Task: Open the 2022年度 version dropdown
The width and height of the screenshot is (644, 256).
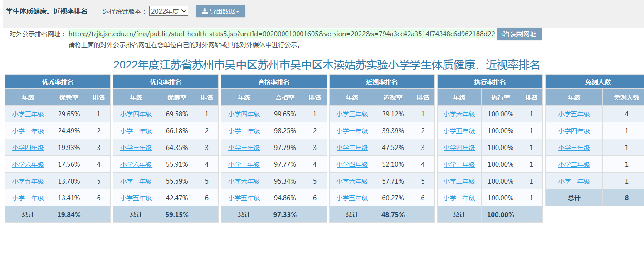Action: [x=169, y=11]
